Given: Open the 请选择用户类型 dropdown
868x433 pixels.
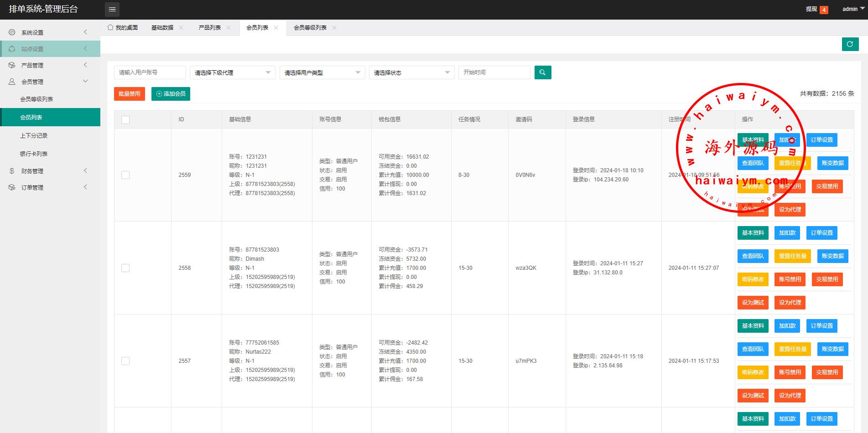Looking at the screenshot, I should 322,72.
